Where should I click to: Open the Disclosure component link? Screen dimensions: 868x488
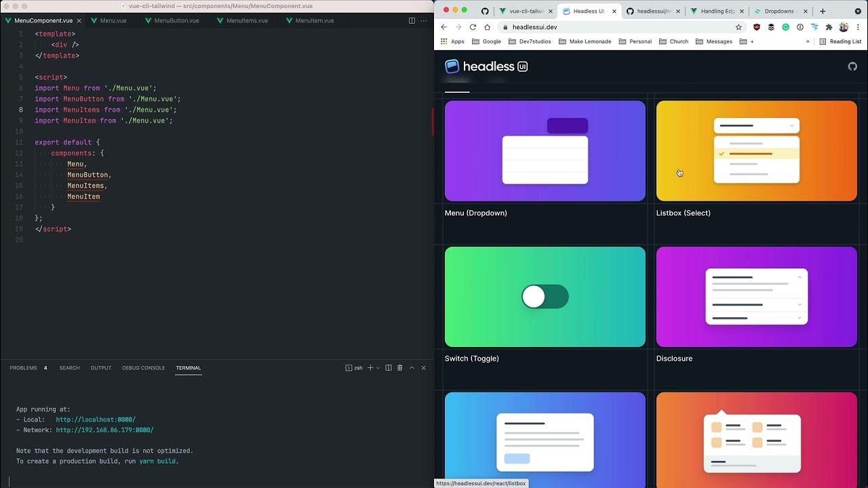[x=674, y=359]
